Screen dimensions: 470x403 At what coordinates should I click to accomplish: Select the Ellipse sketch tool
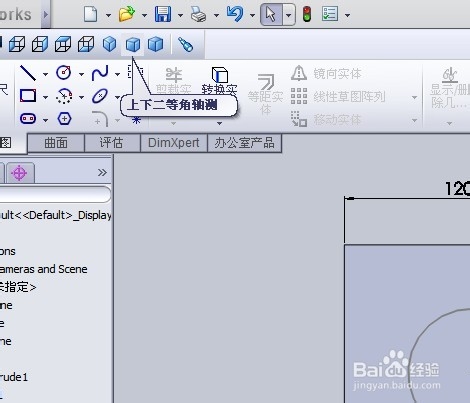(100, 96)
